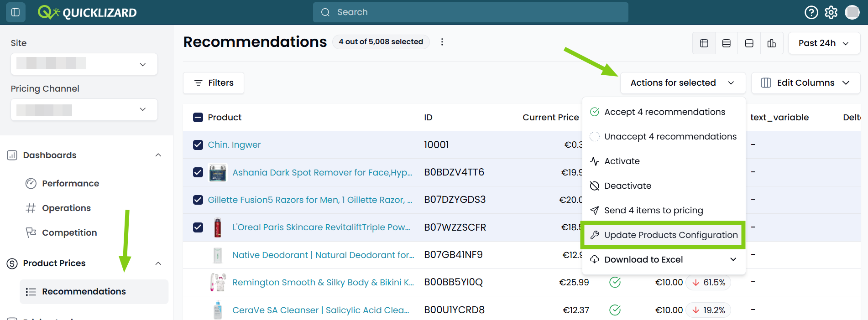The height and width of the screenshot is (320, 868).
Task: Uncheck the Ashania Dark Spot Remover checkbox
Action: point(198,172)
